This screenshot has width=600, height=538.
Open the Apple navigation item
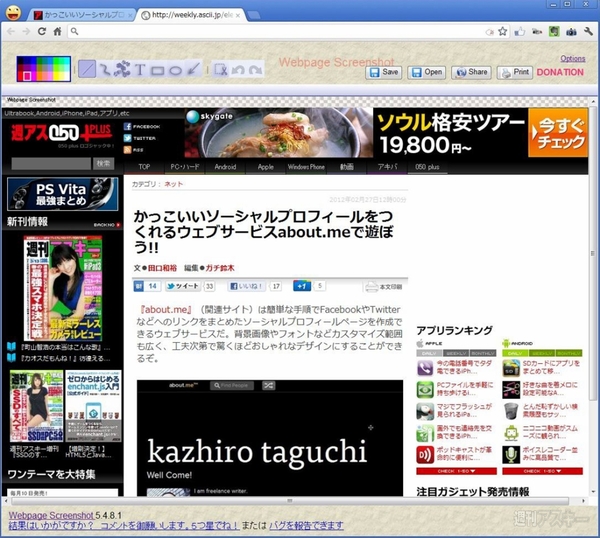(x=266, y=167)
